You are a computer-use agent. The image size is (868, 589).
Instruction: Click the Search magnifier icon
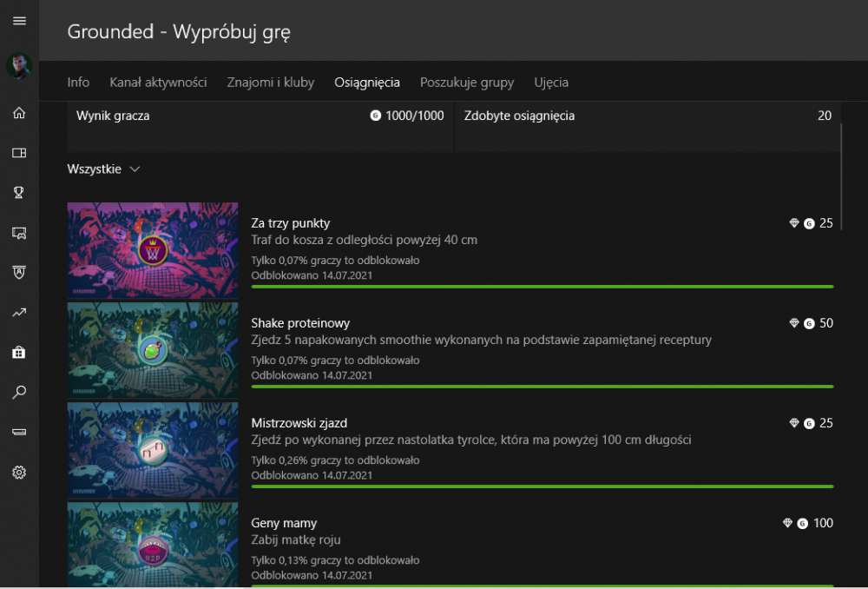point(19,393)
